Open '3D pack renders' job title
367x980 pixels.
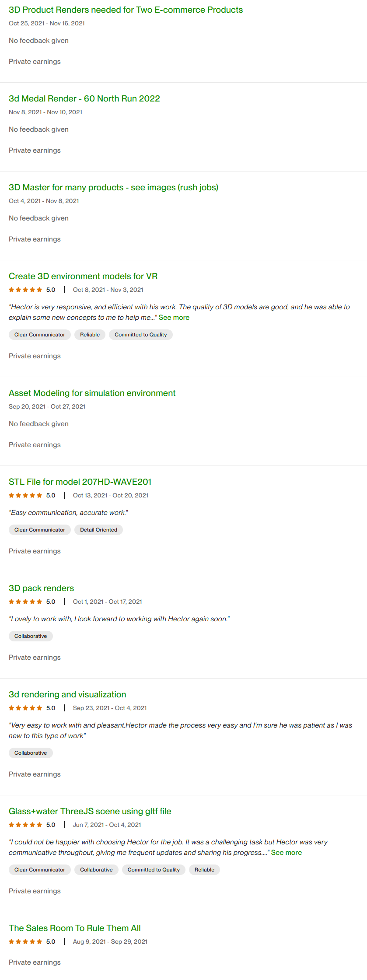coord(41,588)
